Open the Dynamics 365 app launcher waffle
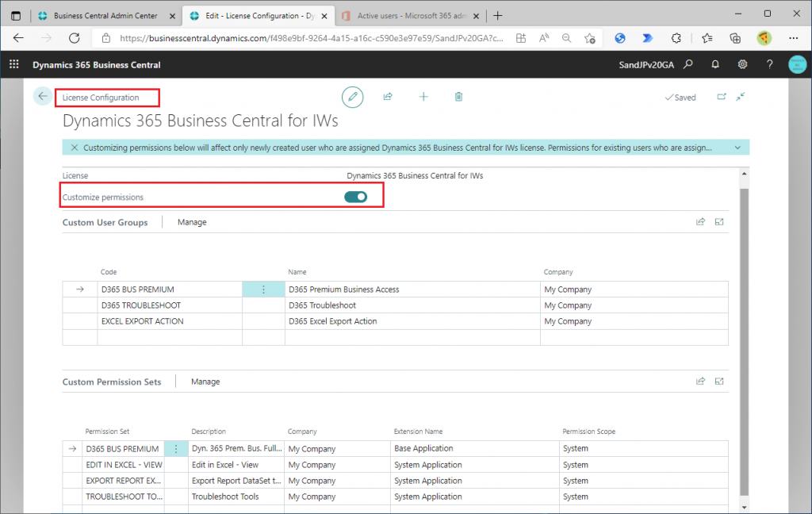 14,64
